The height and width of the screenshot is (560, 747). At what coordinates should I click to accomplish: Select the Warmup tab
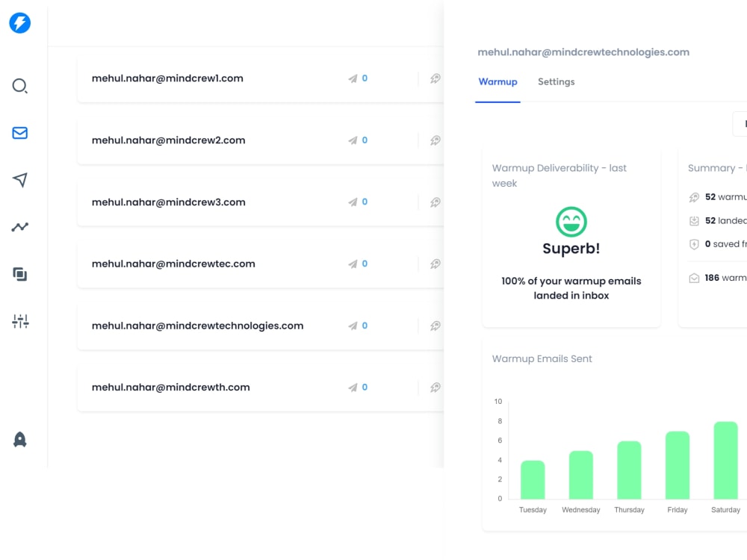tap(498, 82)
